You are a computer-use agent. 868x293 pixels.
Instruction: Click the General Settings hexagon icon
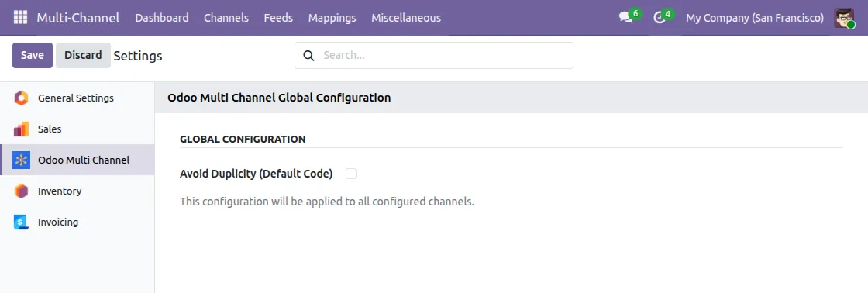21,98
